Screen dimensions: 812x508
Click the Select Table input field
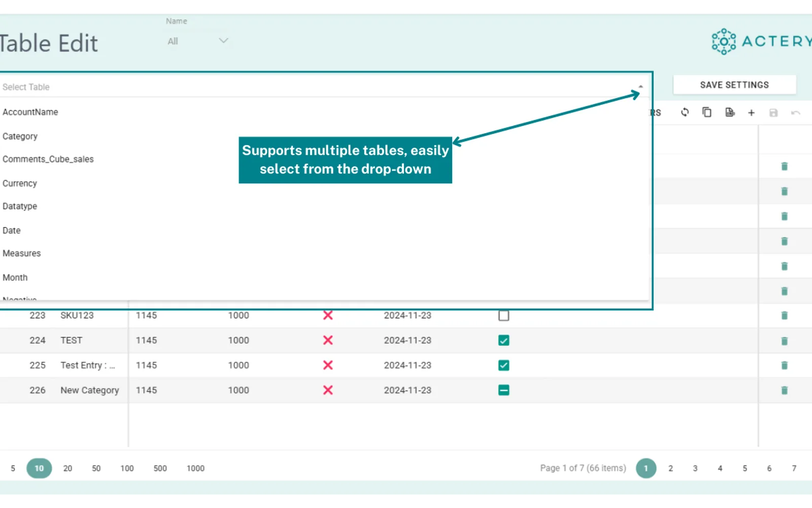325,87
